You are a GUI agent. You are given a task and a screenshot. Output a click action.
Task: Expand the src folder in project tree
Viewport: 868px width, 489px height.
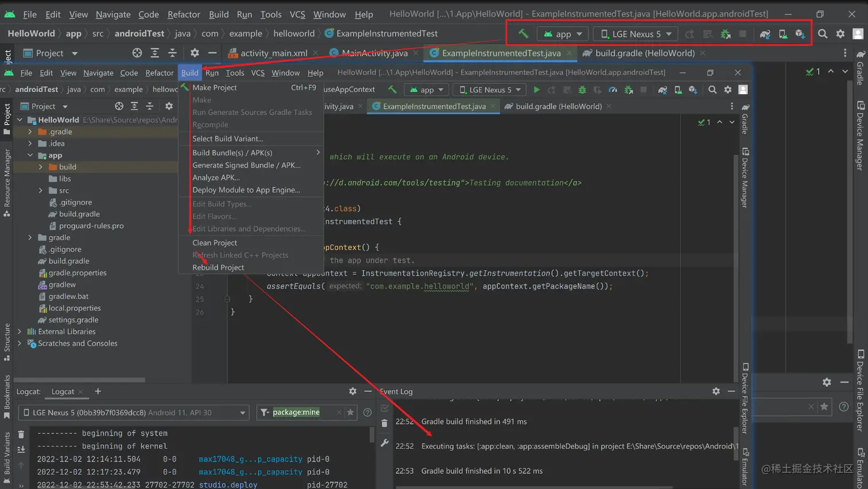click(x=41, y=190)
